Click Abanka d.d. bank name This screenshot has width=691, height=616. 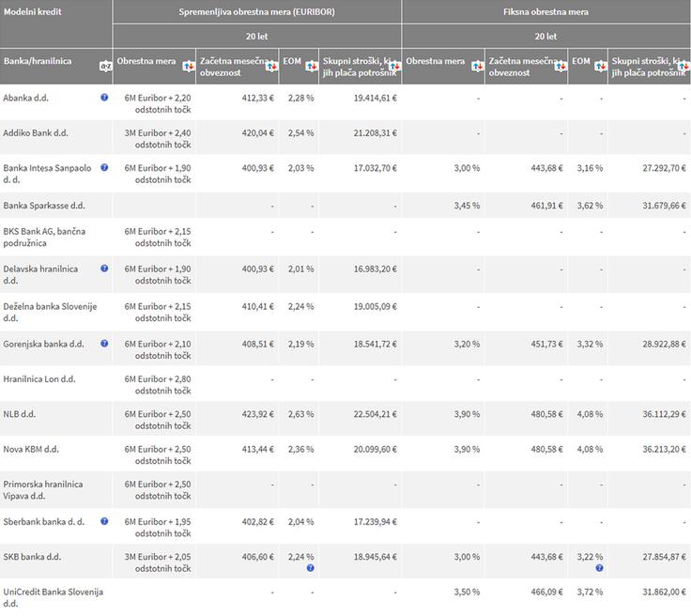tap(25, 98)
